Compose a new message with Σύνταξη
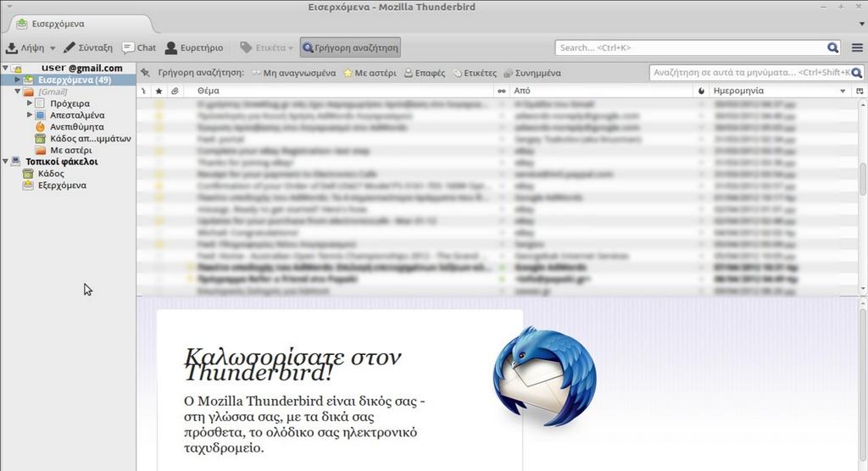 click(88, 47)
